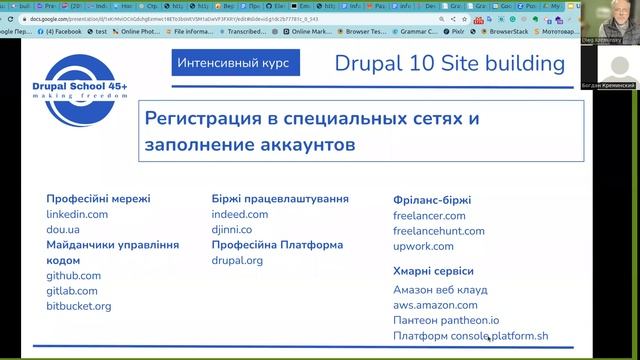Click the 'Професійні мережі' heading
This screenshot has height=360, width=640.
point(98,199)
